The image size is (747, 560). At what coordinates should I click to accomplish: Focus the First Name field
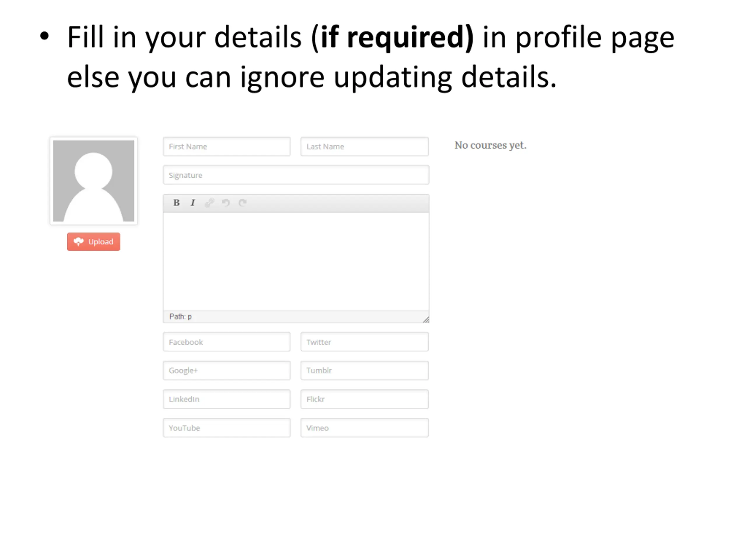coord(227,146)
